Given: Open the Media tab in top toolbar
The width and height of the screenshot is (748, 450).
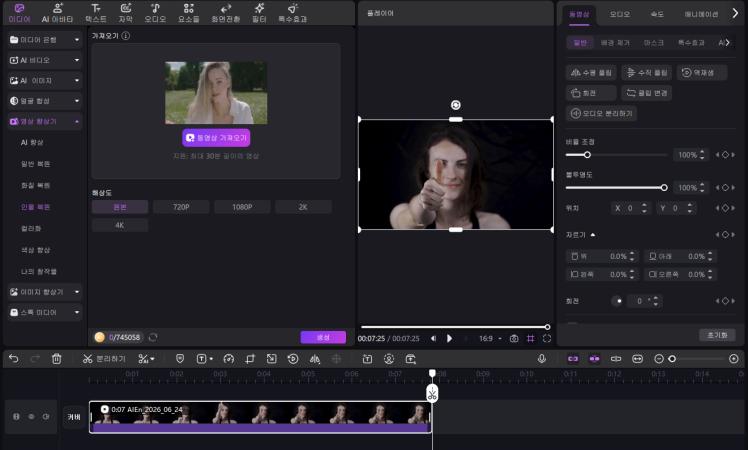Looking at the screenshot, I should pos(19,13).
